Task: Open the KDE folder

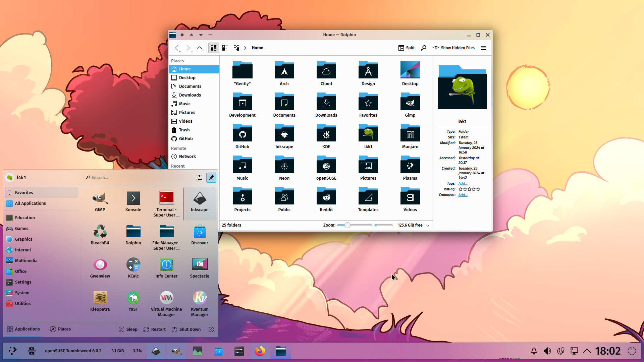Action: 326,136
